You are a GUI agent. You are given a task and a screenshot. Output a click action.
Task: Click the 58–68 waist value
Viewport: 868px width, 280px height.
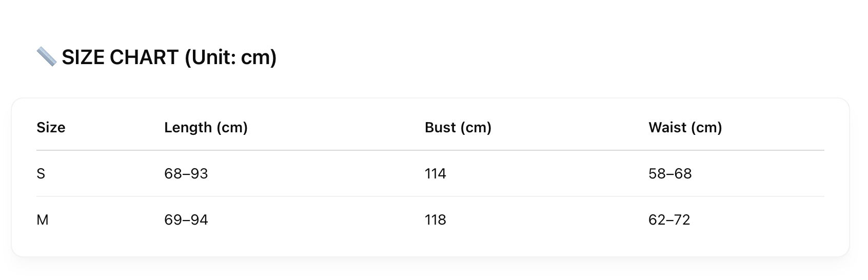(x=670, y=174)
